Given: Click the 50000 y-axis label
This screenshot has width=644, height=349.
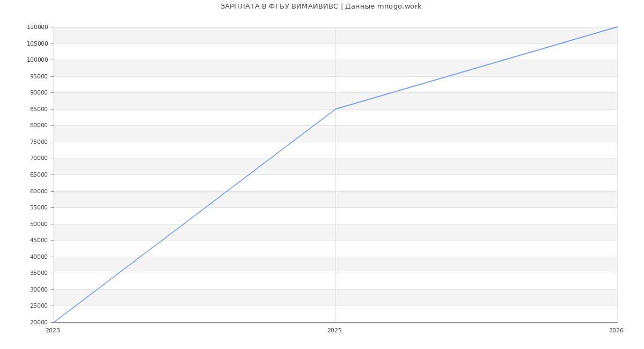Looking at the screenshot, I should tap(39, 224).
